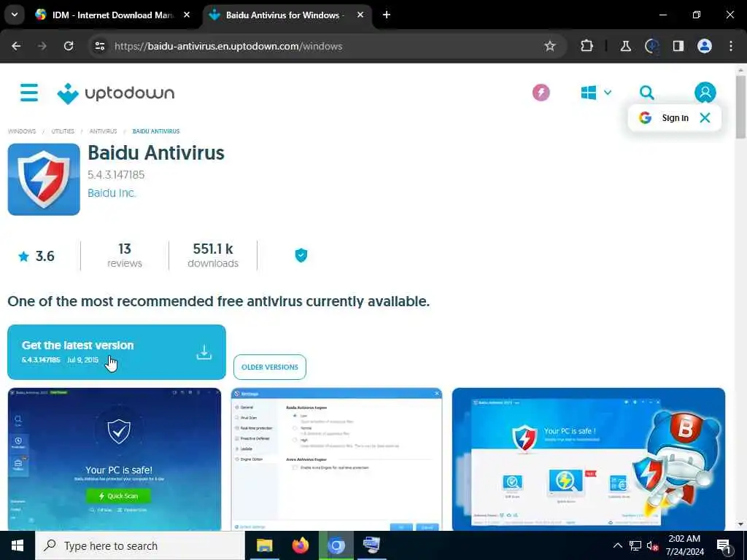Select the Baidu Antivirus for Windows tab

[x=284, y=15]
